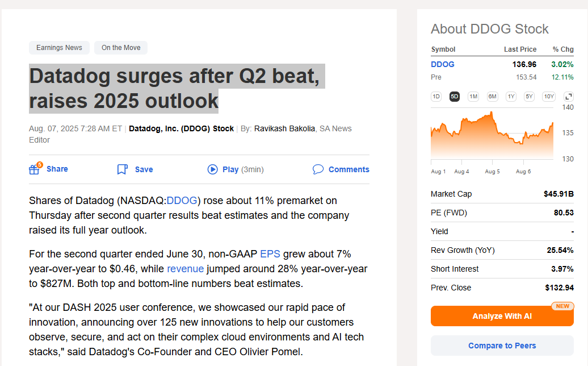Open the Earnings News tag

pyautogui.click(x=59, y=48)
